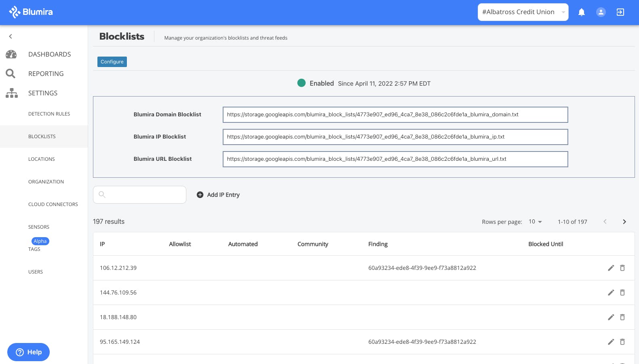
Task: Click Add IP Entry
Action: pos(218,195)
